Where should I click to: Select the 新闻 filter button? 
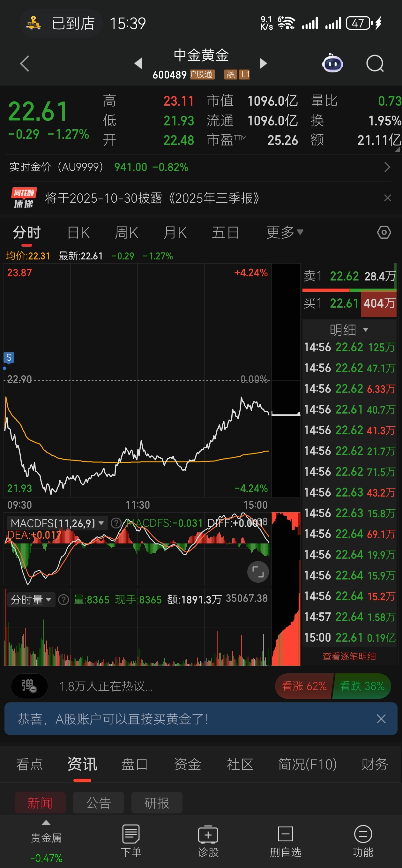(40, 803)
